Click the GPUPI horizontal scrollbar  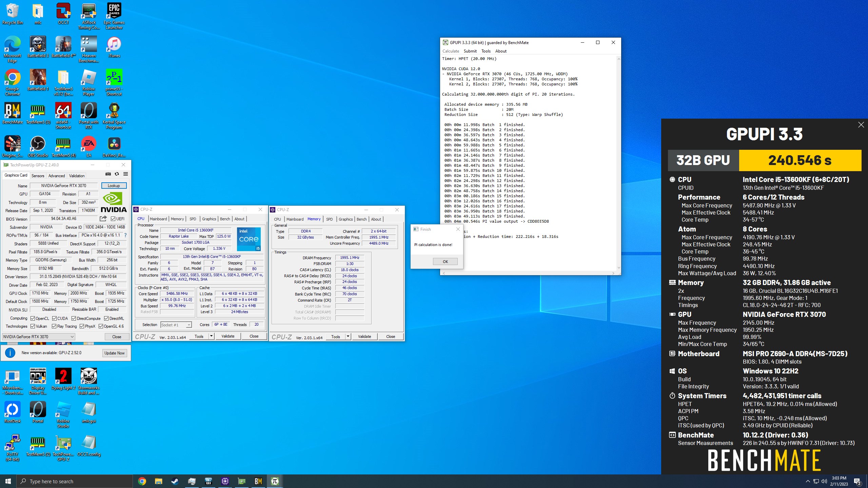coord(528,273)
